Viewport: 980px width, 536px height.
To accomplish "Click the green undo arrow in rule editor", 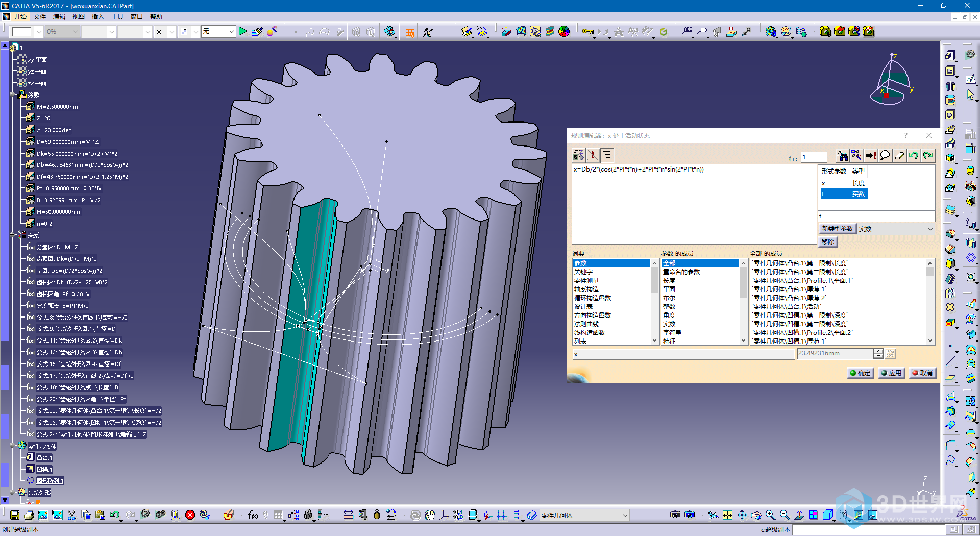I will pyautogui.click(x=914, y=155).
